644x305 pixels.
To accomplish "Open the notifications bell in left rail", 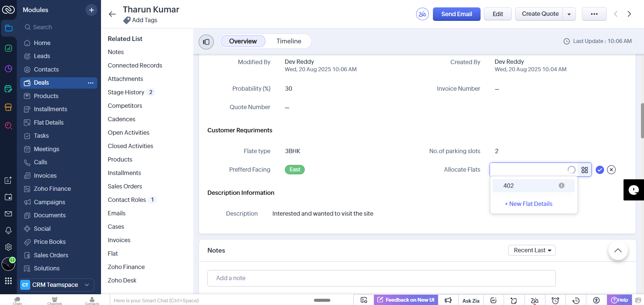I will click(8, 230).
